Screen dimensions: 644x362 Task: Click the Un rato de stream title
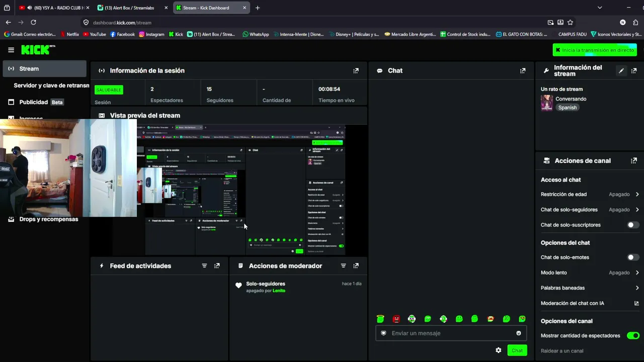point(561,89)
